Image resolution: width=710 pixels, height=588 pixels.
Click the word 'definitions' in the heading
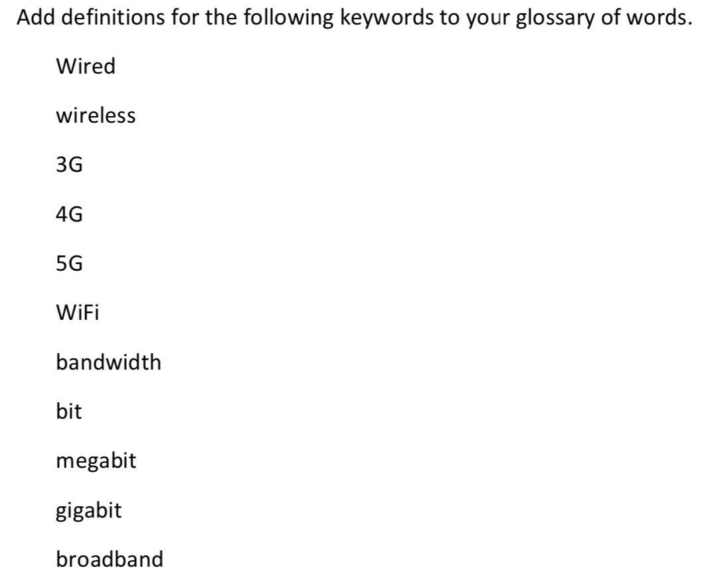tap(113, 17)
